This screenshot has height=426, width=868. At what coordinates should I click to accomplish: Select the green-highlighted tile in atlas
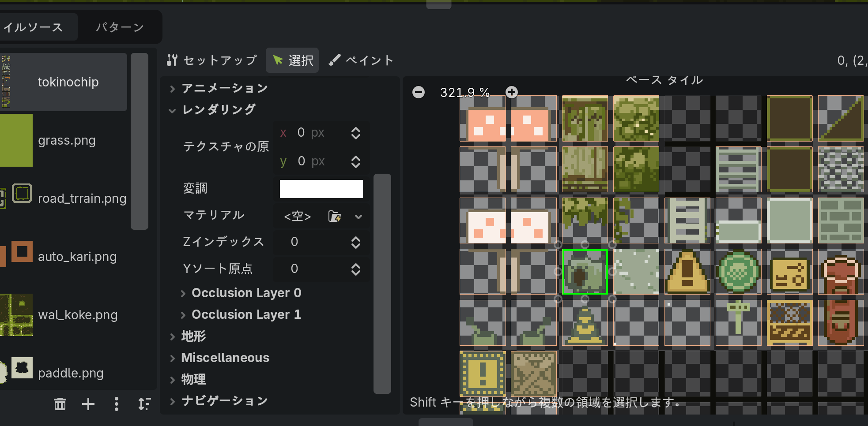(585, 272)
